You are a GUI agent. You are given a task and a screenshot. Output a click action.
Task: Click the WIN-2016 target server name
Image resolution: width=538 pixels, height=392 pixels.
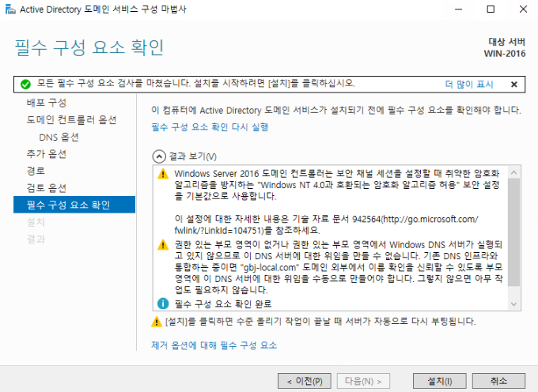point(505,54)
